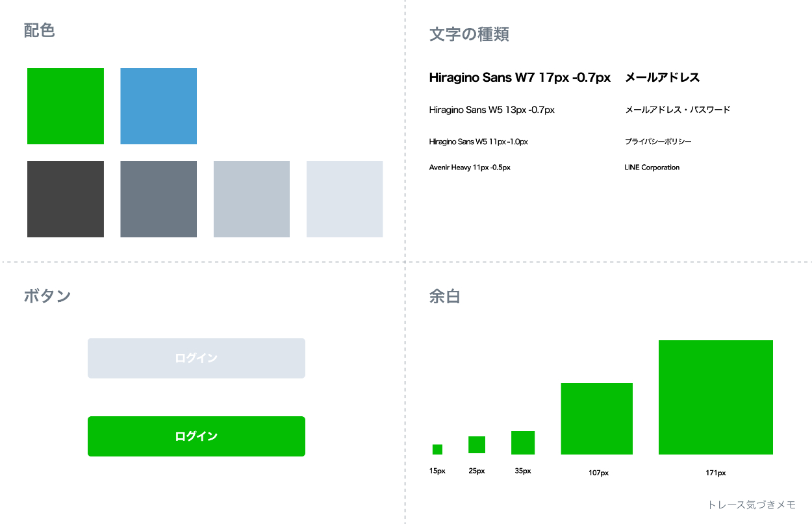Screen dimensions: 812x524
Task: Choose the slate gray color swatch
Action: tap(159, 199)
